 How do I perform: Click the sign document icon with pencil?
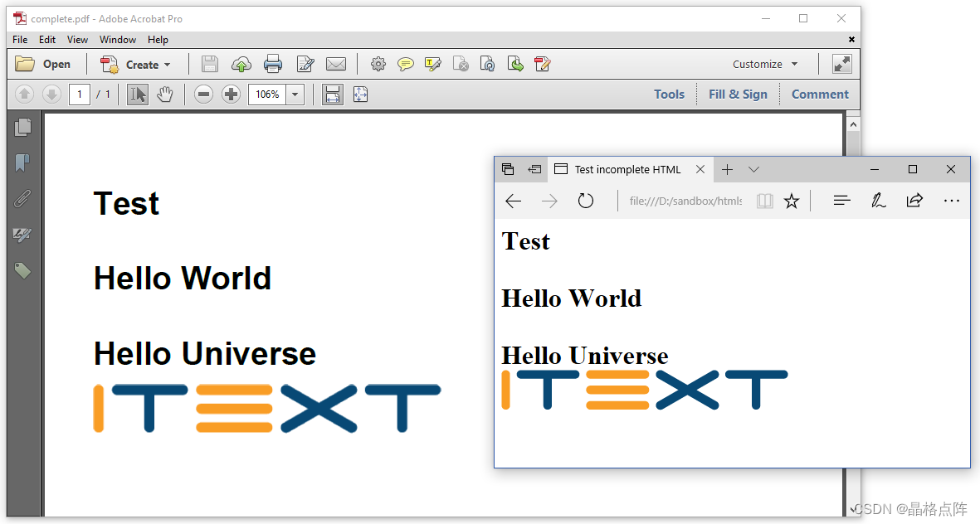[543, 64]
